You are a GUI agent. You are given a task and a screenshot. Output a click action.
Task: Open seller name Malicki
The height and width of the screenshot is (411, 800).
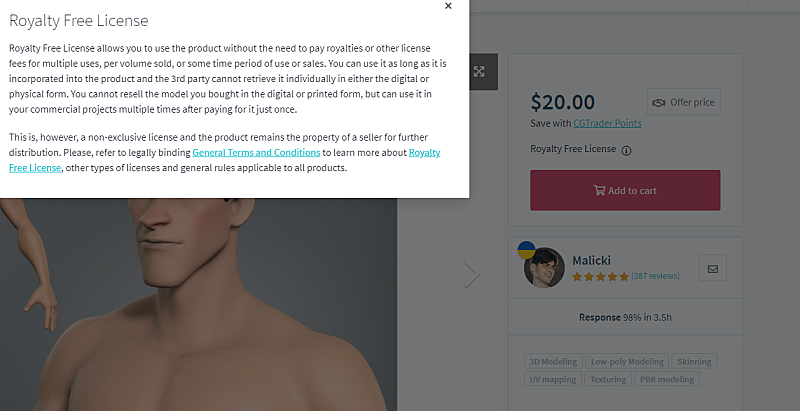point(590,260)
